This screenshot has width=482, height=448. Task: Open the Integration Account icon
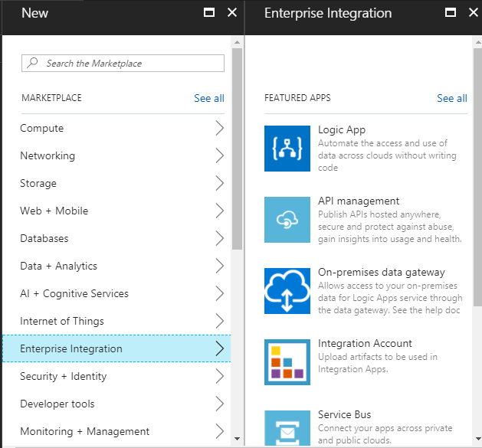point(287,362)
